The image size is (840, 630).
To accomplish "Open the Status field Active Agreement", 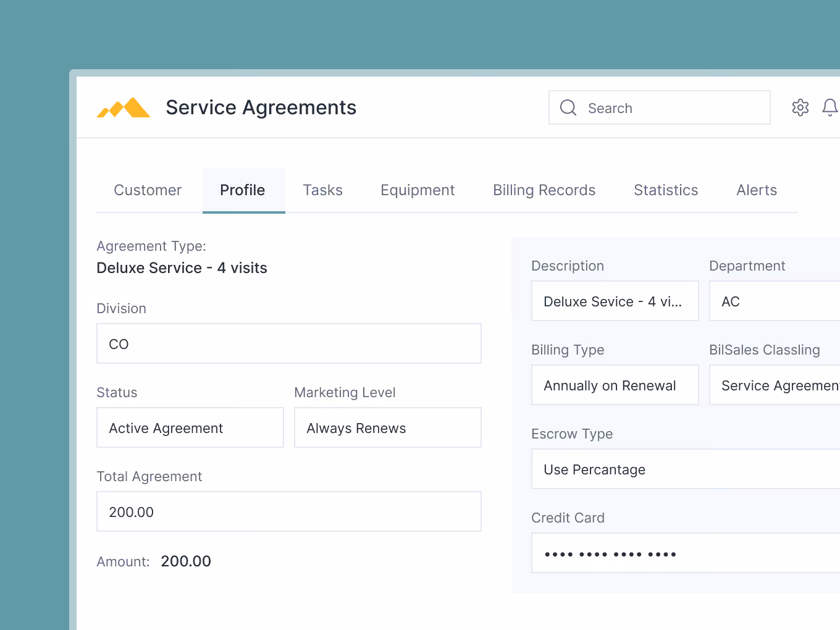I will 190,427.
